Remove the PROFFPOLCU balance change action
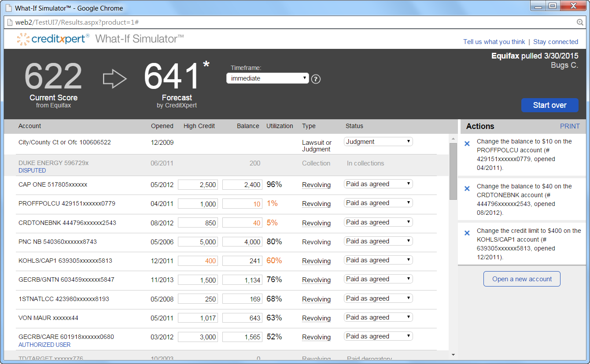The height and width of the screenshot is (364, 590). click(x=467, y=143)
